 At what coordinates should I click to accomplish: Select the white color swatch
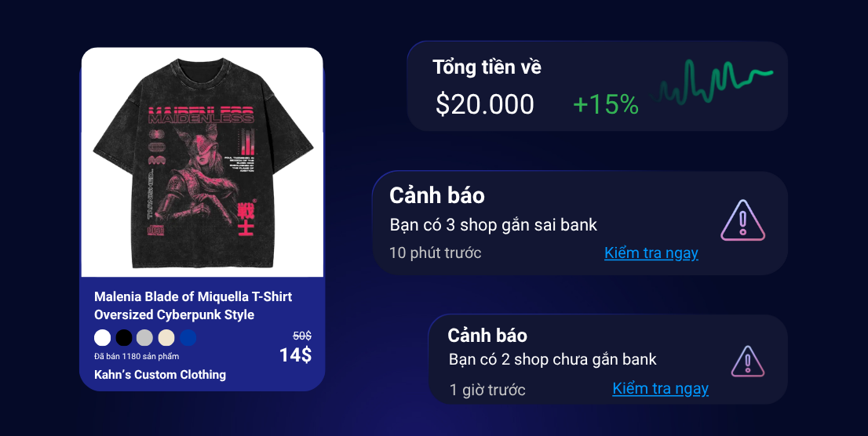(x=102, y=337)
